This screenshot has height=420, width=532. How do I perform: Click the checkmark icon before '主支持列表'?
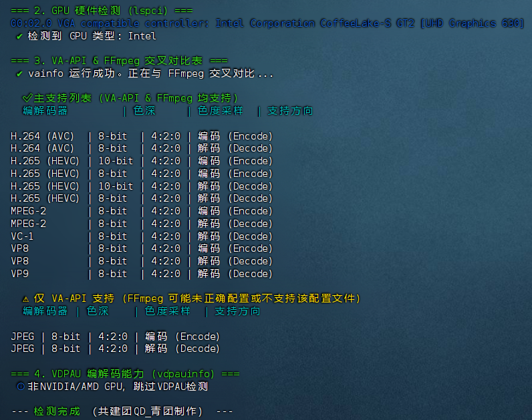coord(27,98)
